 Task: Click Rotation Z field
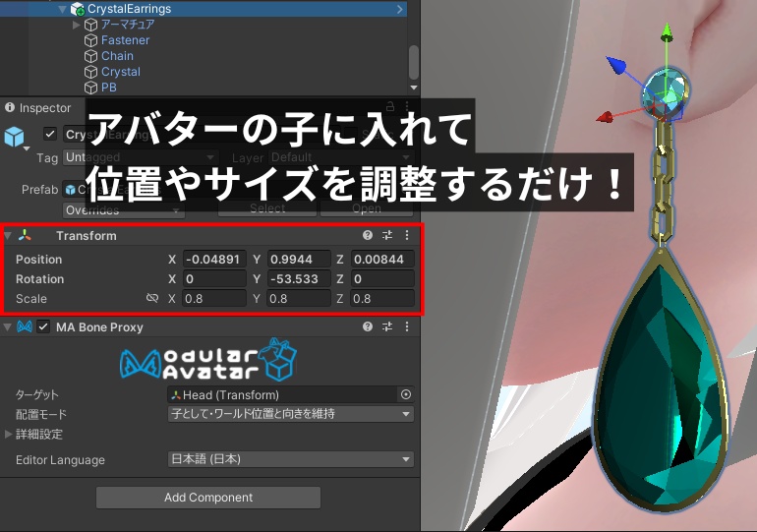(x=382, y=279)
